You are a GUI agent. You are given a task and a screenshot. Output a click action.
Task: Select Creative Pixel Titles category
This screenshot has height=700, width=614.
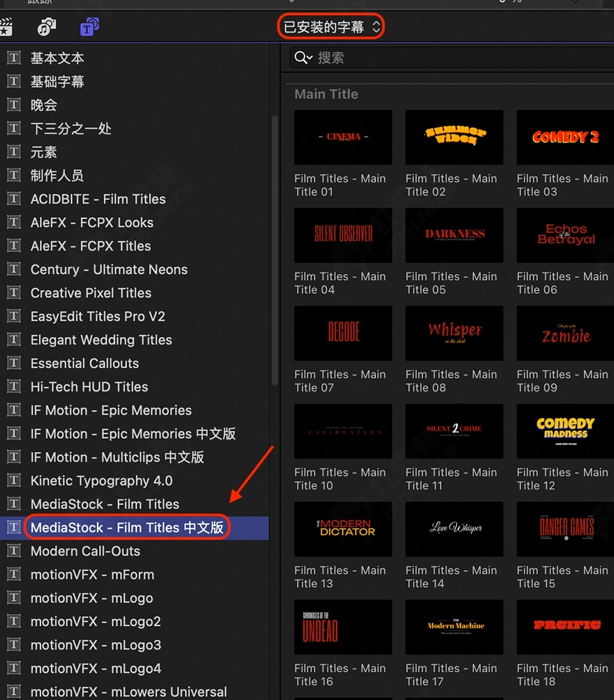[134, 293]
